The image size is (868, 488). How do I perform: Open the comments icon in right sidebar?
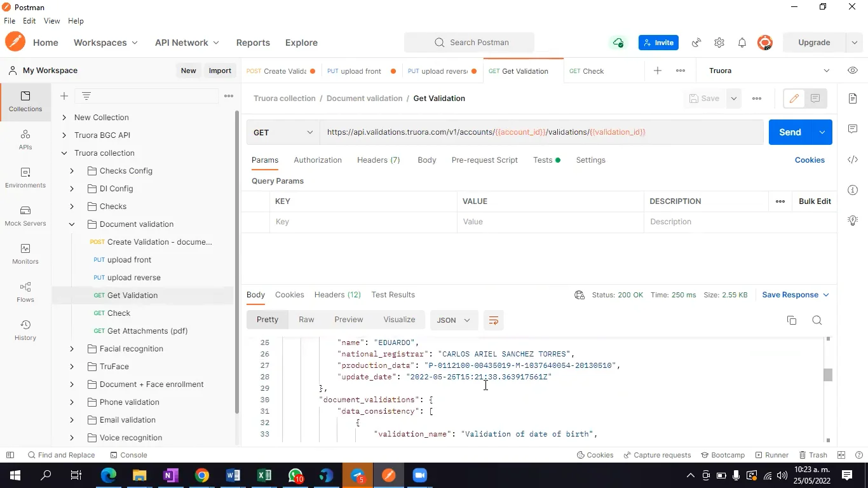(x=853, y=129)
